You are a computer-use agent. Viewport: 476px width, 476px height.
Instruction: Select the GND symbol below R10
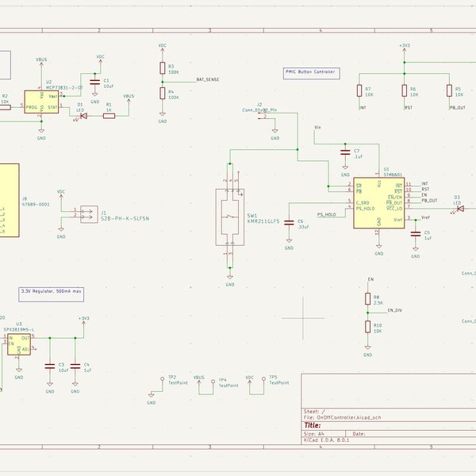click(367, 351)
